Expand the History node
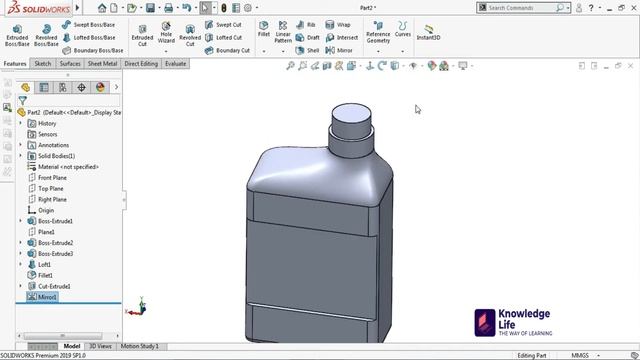 [20, 123]
